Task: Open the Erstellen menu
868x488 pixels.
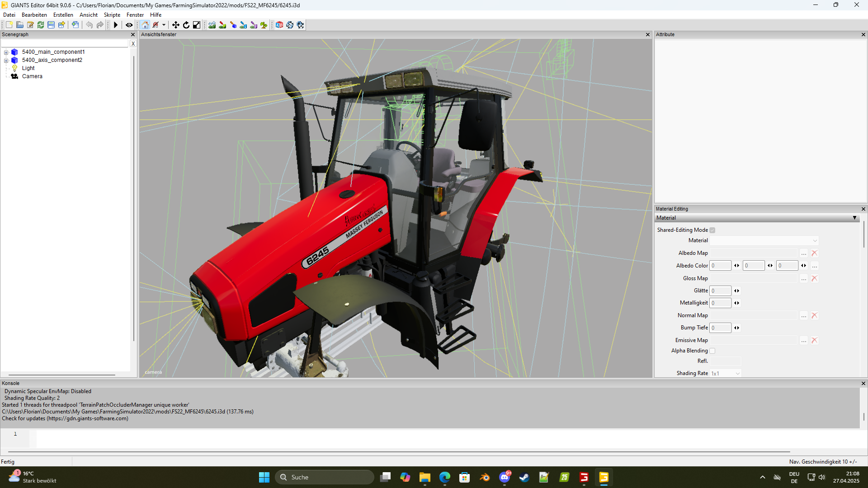Action: pos(63,15)
